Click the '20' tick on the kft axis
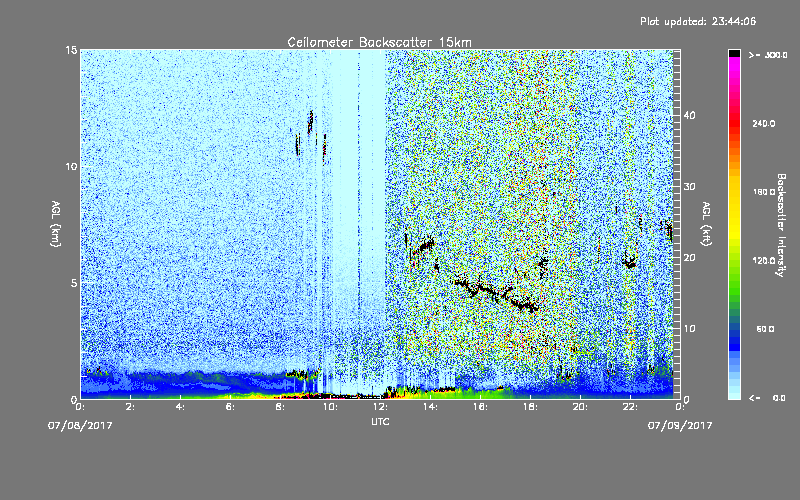The image size is (800, 500). click(x=689, y=258)
